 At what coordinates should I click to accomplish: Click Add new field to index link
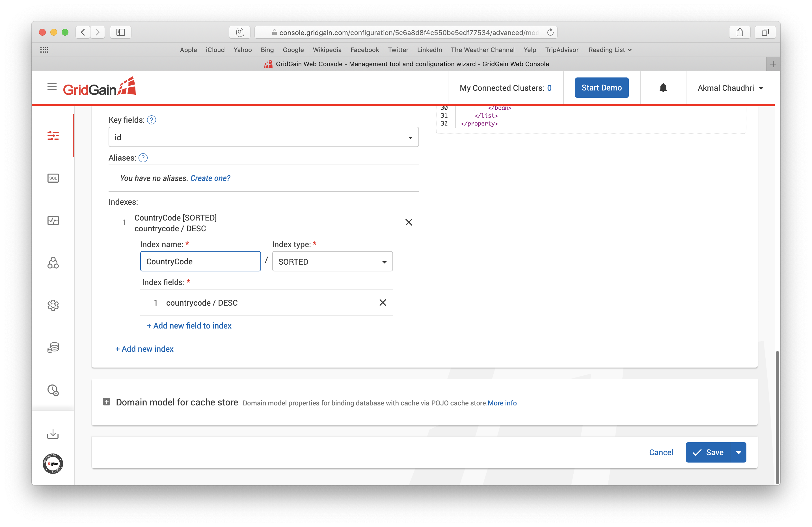click(x=189, y=326)
